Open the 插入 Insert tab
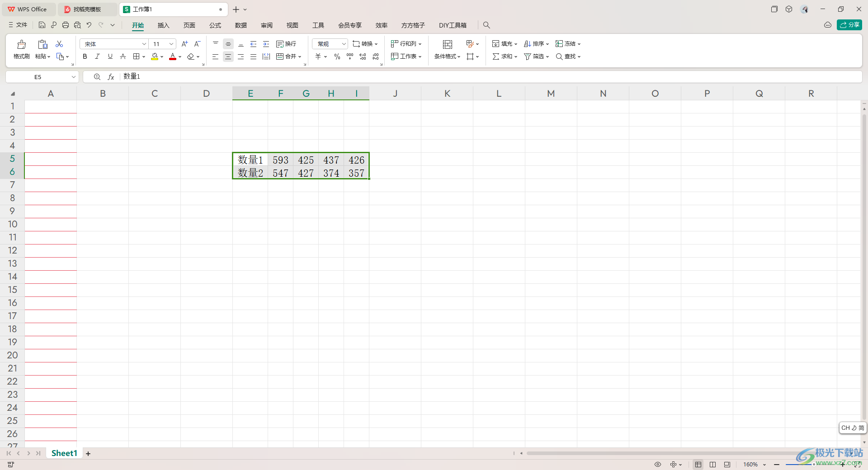The height and width of the screenshot is (470, 868). pyautogui.click(x=163, y=25)
